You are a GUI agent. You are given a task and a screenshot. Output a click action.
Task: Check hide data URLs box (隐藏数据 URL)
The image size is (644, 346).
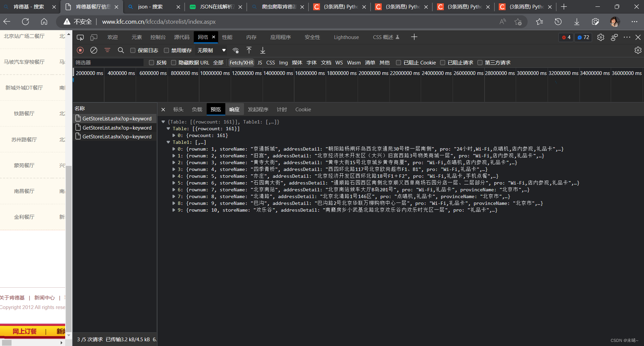[x=174, y=62]
